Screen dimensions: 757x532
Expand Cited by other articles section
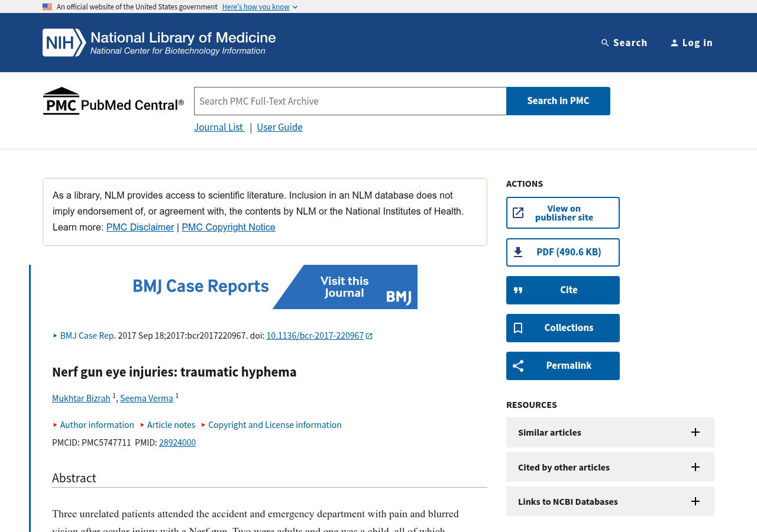coord(610,467)
